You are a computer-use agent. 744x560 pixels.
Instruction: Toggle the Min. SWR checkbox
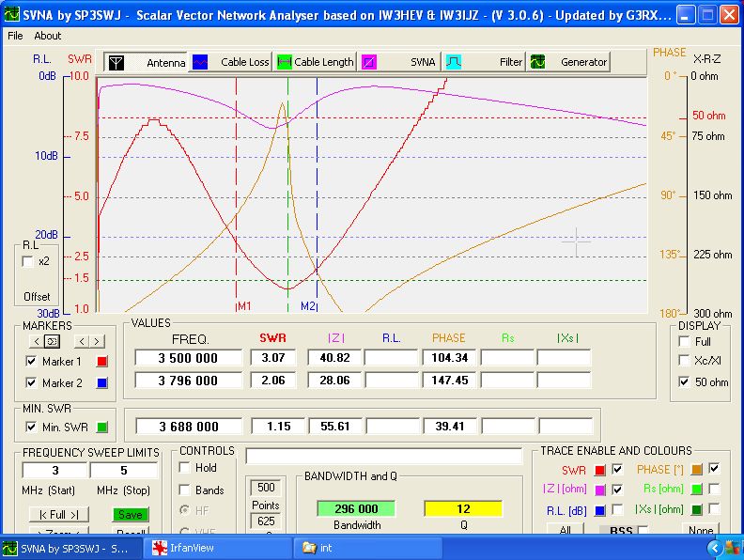pos(32,428)
